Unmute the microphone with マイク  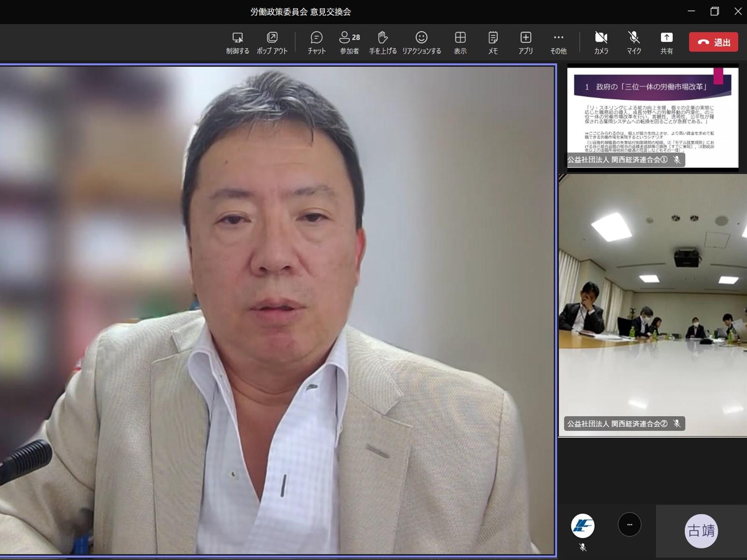[634, 42]
